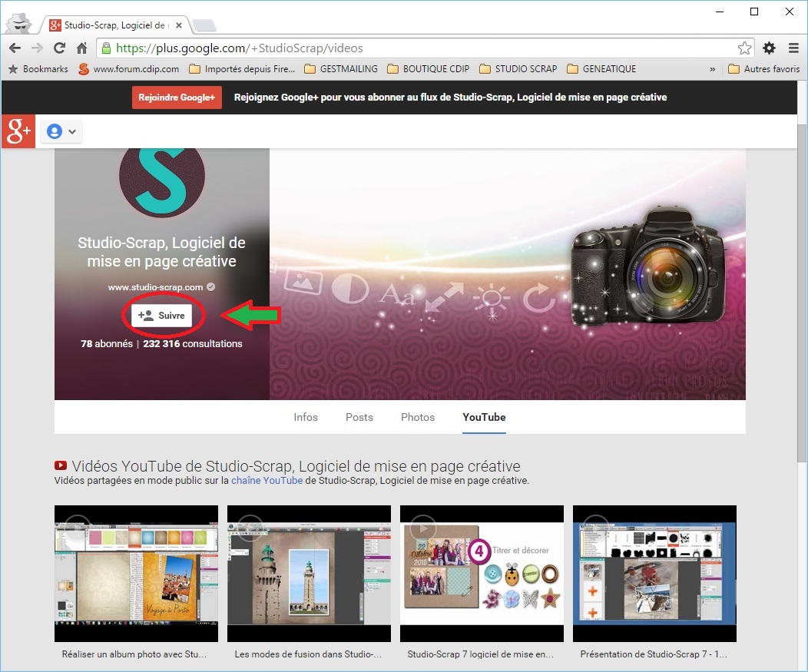Bookmark this page with the star icon
This screenshot has width=808, height=672.
coord(744,48)
